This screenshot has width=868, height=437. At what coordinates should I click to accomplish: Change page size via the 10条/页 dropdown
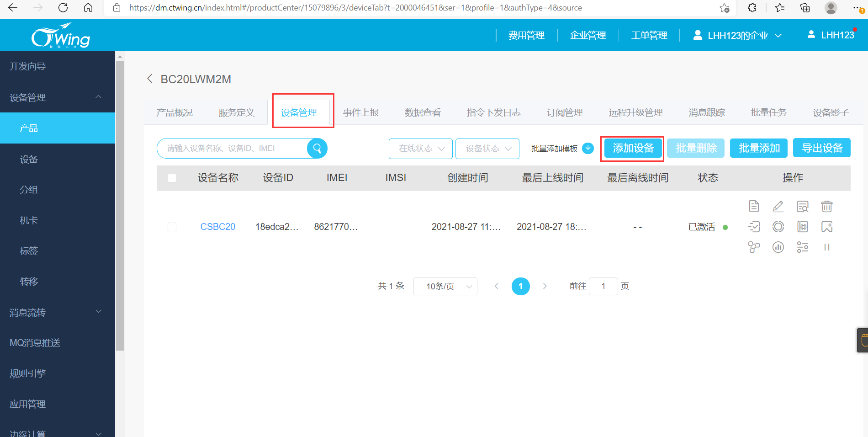(445, 286)
